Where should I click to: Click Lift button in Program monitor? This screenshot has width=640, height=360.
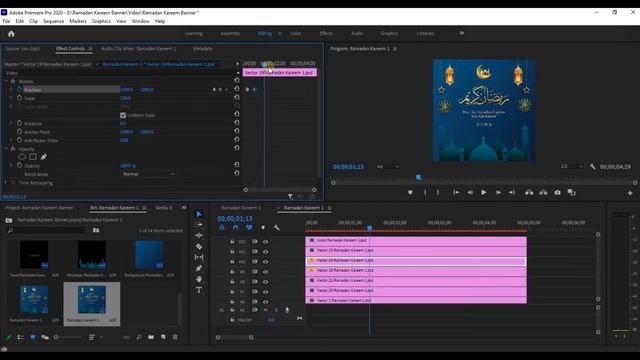(x=529, y=192)
